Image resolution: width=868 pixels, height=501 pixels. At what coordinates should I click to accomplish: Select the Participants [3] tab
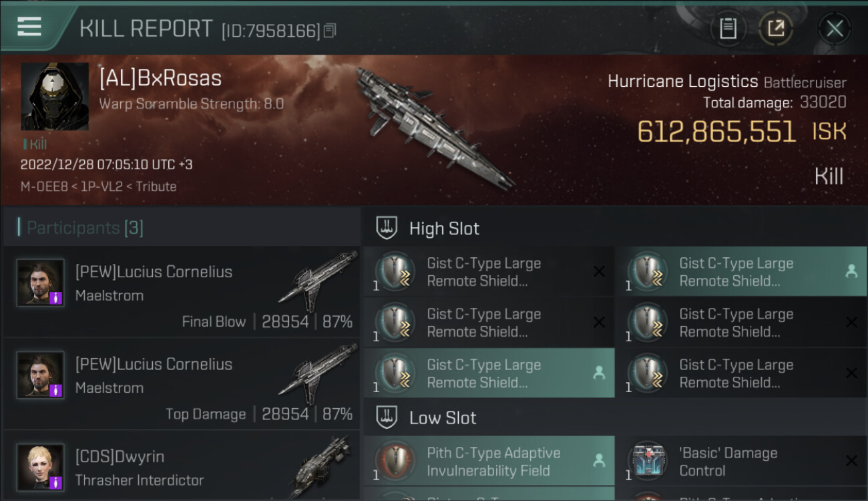coord(85,228)
